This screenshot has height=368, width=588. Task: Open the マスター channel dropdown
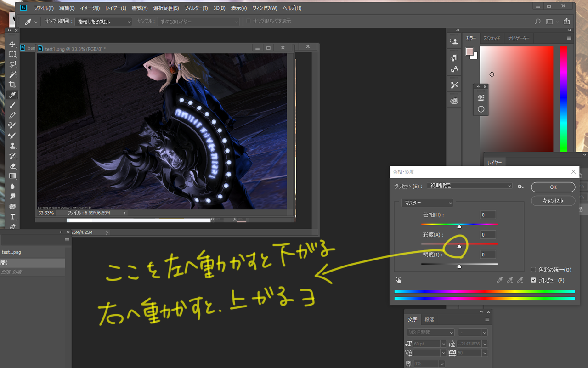427,203
